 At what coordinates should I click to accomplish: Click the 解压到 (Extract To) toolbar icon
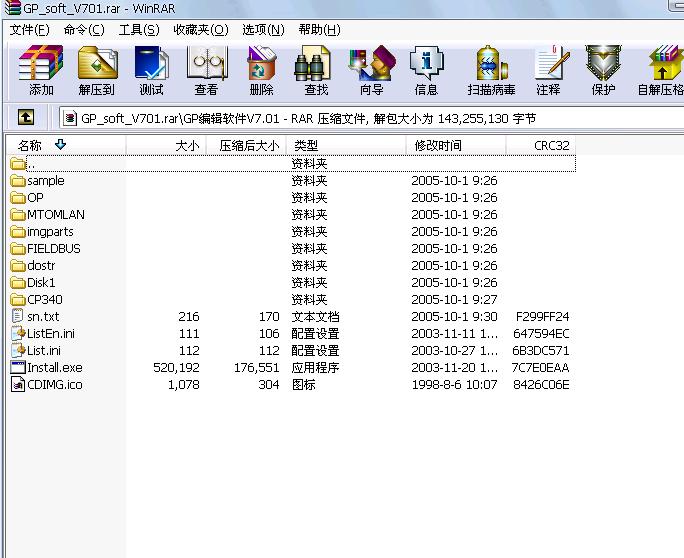click(x=96, y=71)
